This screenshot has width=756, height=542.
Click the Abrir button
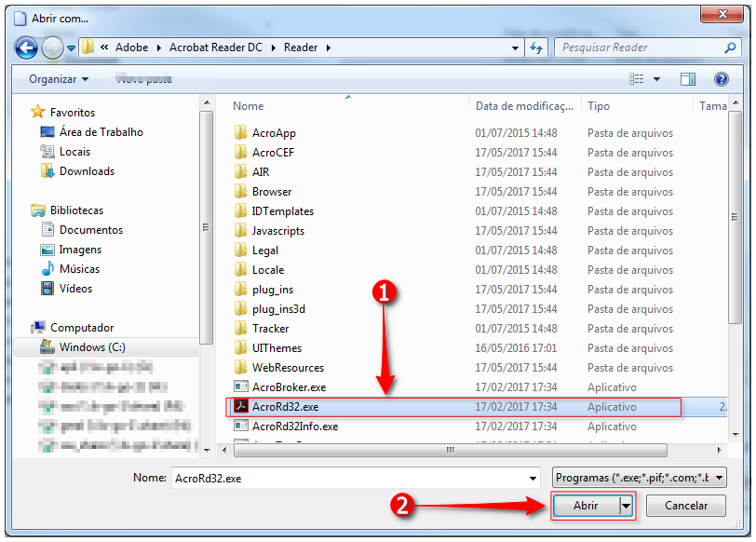coord(586,506)
